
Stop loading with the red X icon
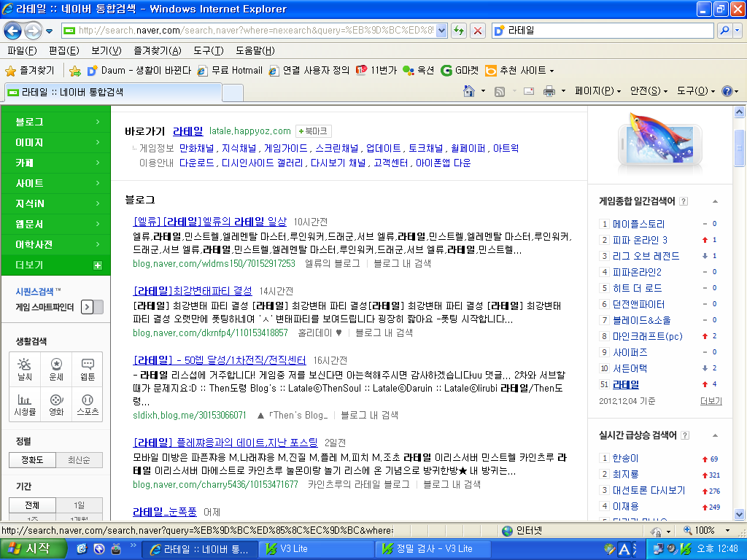[x=477, y=31]
